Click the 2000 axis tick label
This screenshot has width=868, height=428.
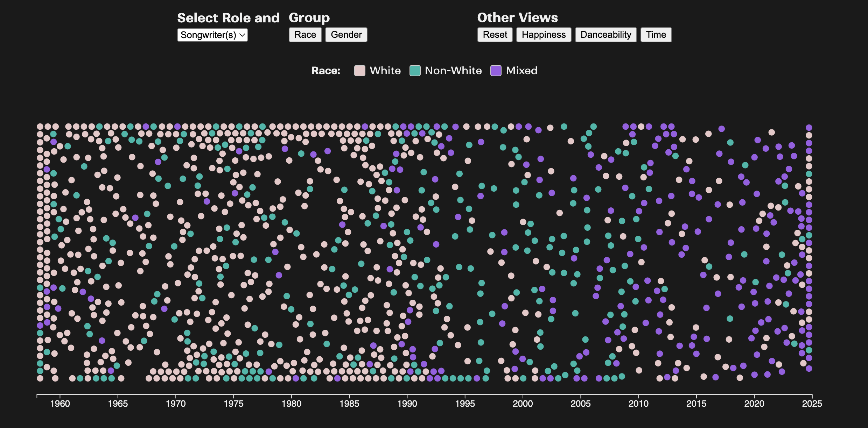(523, 404)
